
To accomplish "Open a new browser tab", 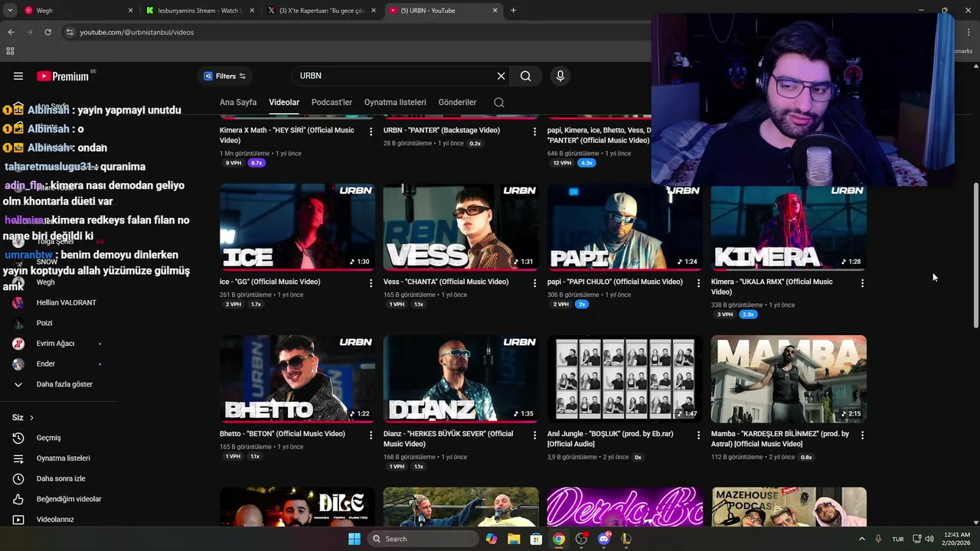I will click(513, 11).
